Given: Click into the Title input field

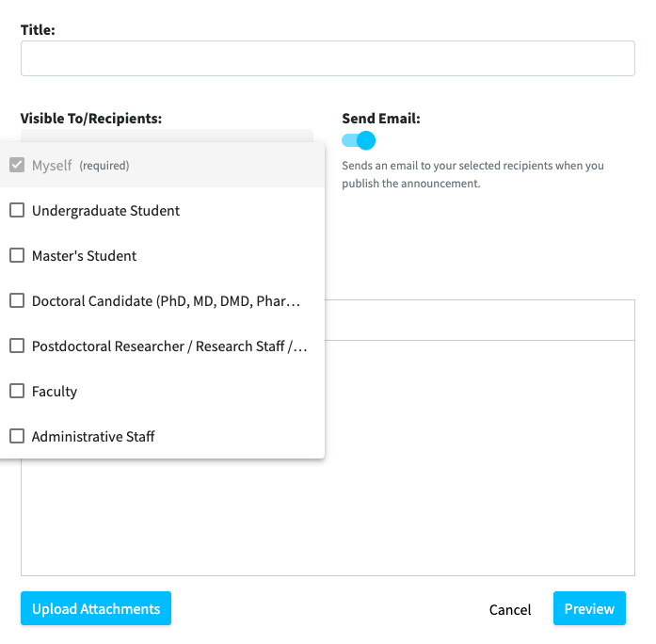Looking at the screenshot, I should click(x=328, y=58).
